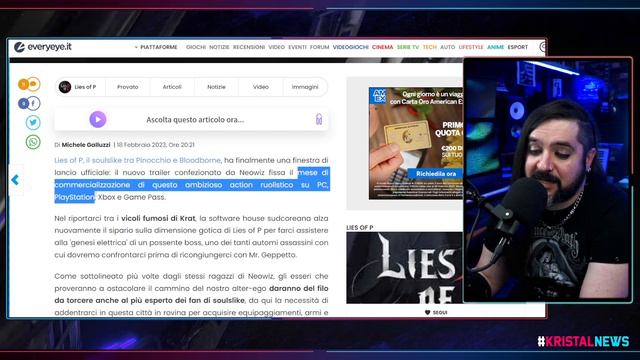The width and height of the screenshot is (640, 360).
Task: Switch to the Provato tab
Action: (x=128, y=87)
